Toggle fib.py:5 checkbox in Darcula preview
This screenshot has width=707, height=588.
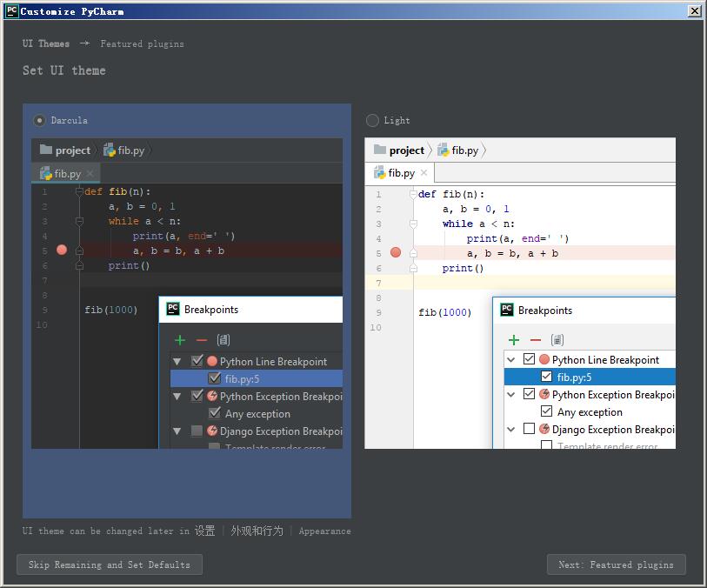(215, 378)
